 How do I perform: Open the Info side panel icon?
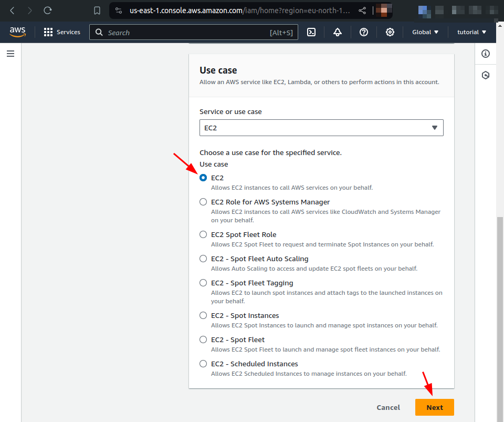click(486, 54)
